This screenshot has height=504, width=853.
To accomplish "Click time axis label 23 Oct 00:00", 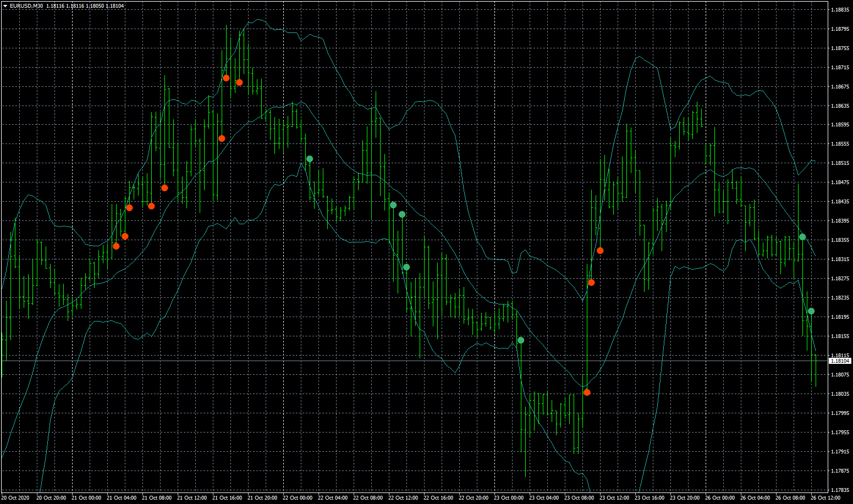I will (x=509, y=498).
